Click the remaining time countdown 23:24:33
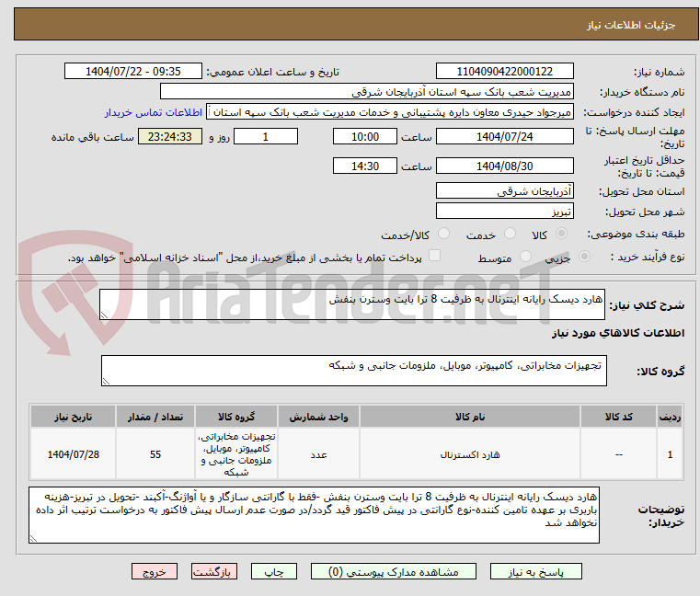This screenshot has width=700, height=596. (170, 137)
